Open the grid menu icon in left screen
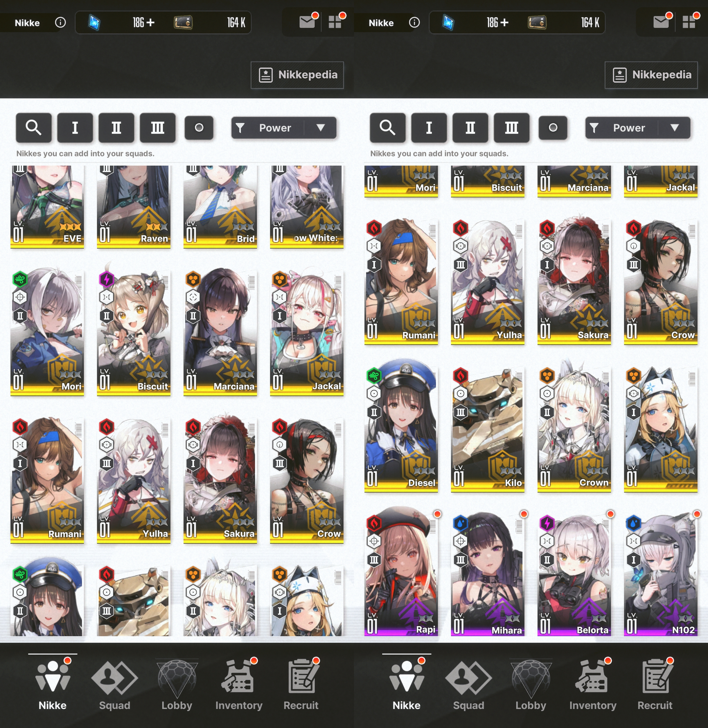Viewport: 708px width, 728px height. tap(335, 22)
